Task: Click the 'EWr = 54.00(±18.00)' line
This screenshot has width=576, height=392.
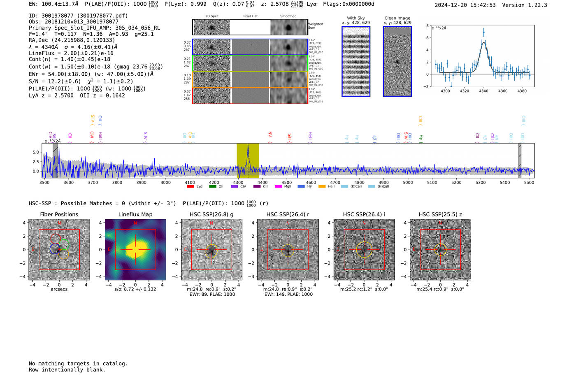Action: coord(91,74)
